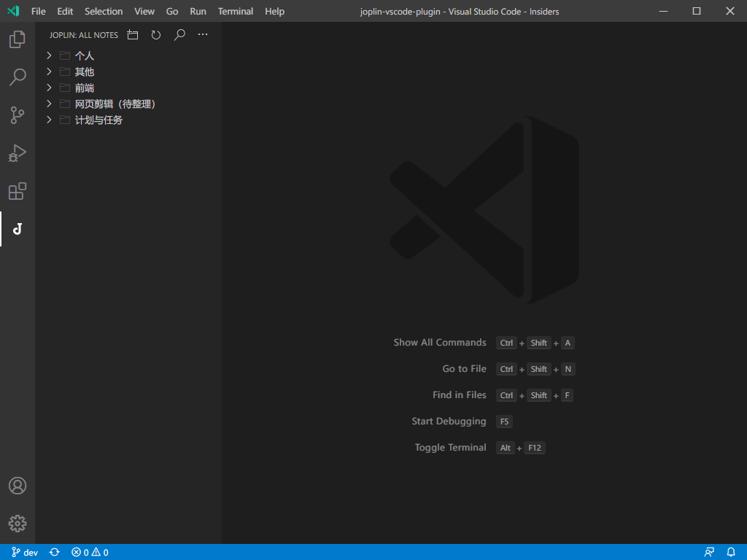Search notes using the magnifier in the Joplin panel
The image size is (747, 560).
tap(179, 34)
